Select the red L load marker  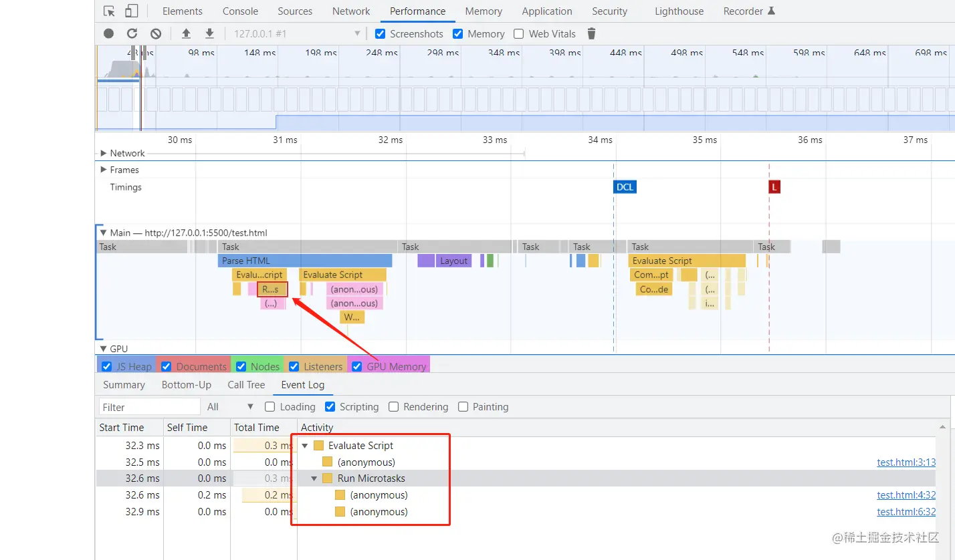(x=774, y=187)
